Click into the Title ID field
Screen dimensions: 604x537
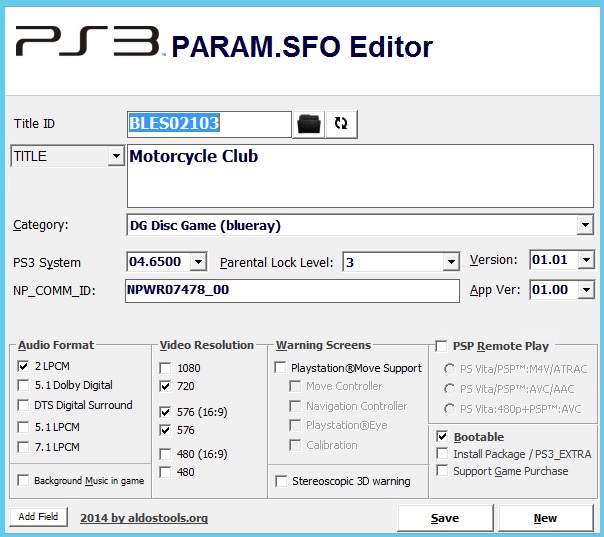(x=209, y=124)
